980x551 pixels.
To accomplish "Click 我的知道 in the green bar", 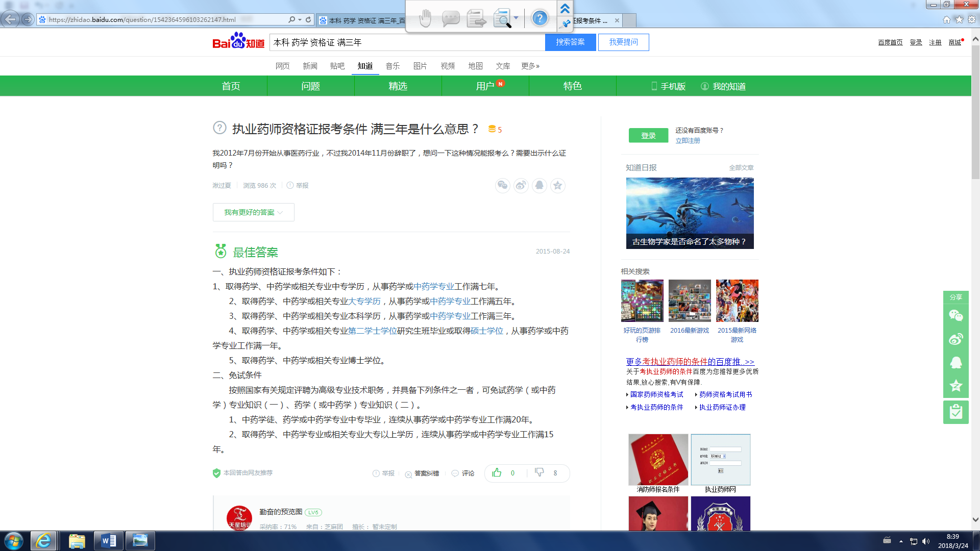I will [x=723, y=86].
